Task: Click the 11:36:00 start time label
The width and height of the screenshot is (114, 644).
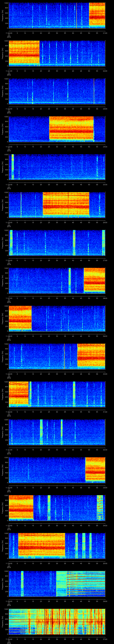Action: [x=9, y=639]
